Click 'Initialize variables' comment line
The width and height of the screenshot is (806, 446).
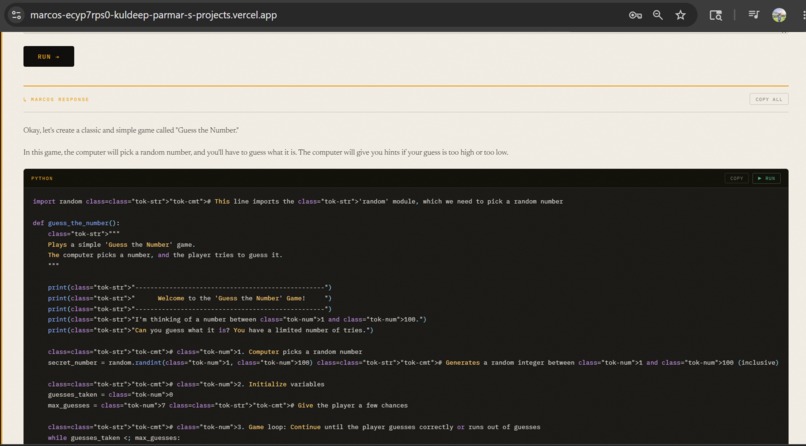point(186,384)
